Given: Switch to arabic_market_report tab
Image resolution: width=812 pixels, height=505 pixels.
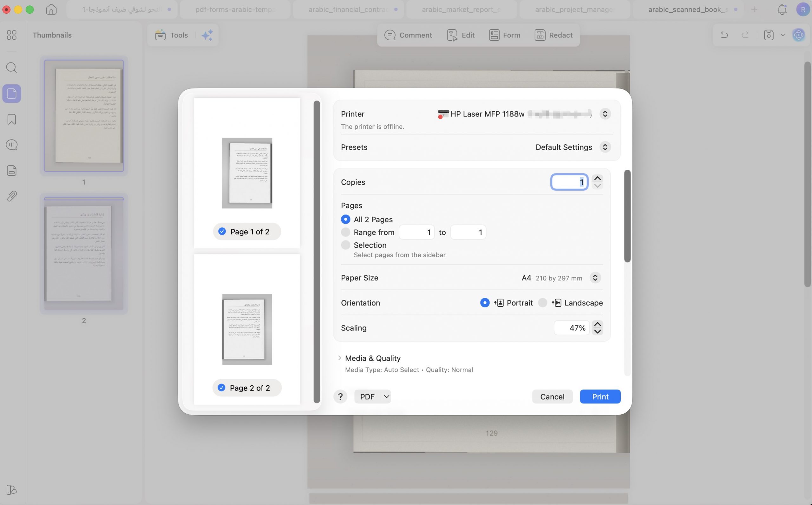Looking at the screenshot, I should (462, 9).
